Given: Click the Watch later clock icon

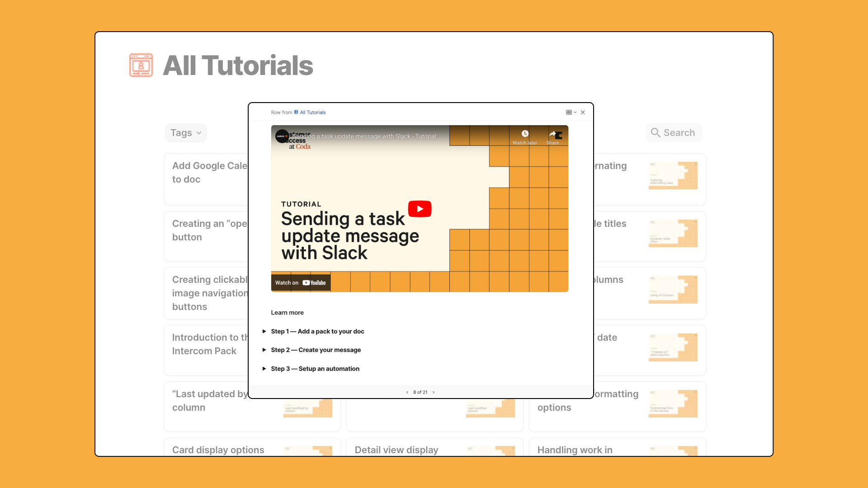Looking at the screenshot, I should pyautogui.click(x=525, y=134).
